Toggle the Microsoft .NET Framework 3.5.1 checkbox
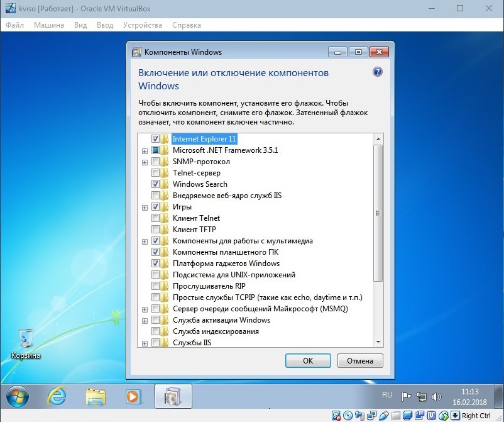 (155, 150)
